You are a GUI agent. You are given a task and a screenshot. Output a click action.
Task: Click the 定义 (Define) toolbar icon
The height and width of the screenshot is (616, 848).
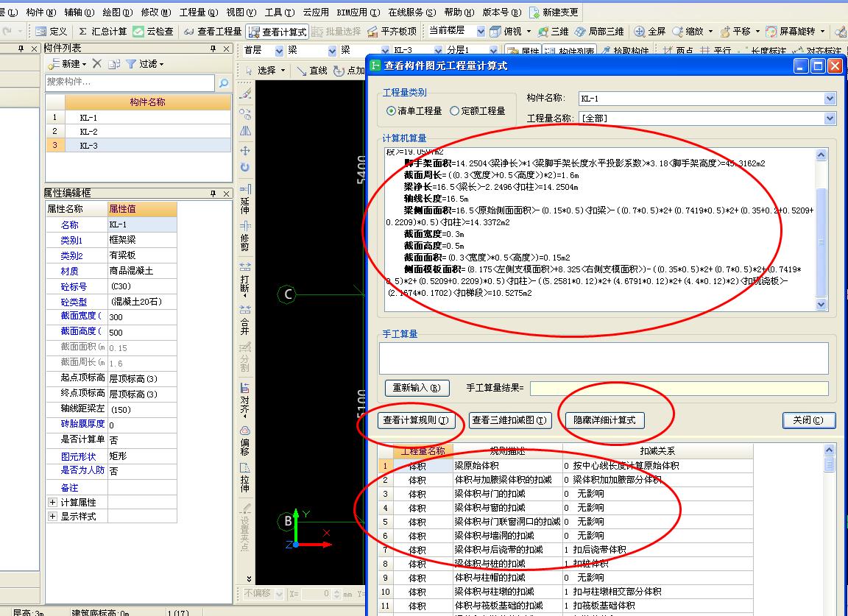(x=51, y=32)
